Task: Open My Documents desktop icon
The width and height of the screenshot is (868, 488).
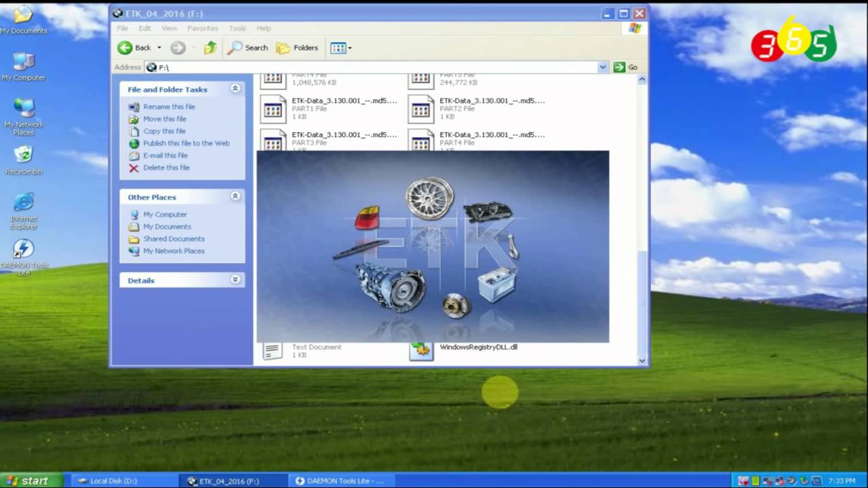Action: coord(24,20)
